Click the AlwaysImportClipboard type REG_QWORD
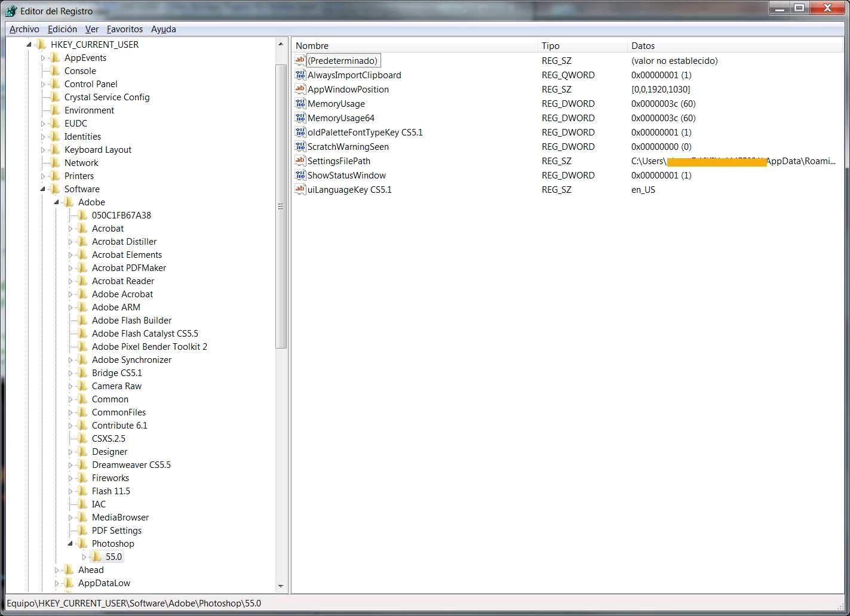850x616 pixels. coord(568,75)
